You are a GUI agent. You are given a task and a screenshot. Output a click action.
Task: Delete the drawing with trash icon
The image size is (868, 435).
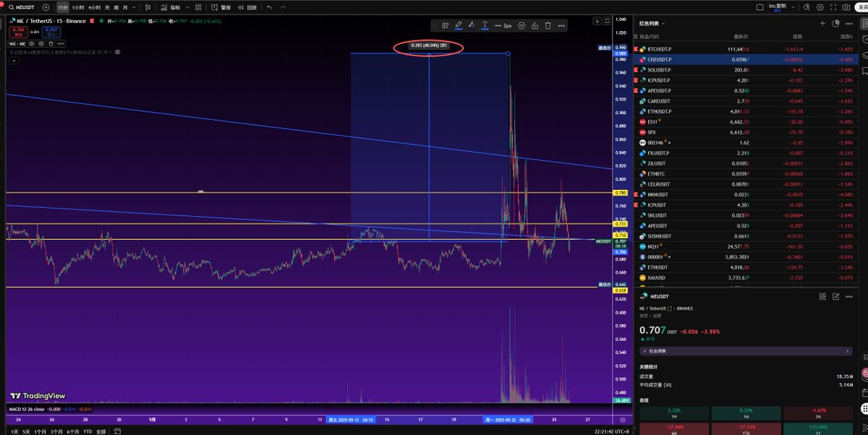[548, 25]
